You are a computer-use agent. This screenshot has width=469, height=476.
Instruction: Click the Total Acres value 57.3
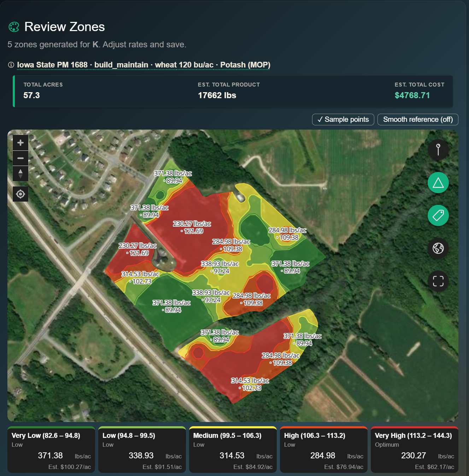tap(31, 95)
